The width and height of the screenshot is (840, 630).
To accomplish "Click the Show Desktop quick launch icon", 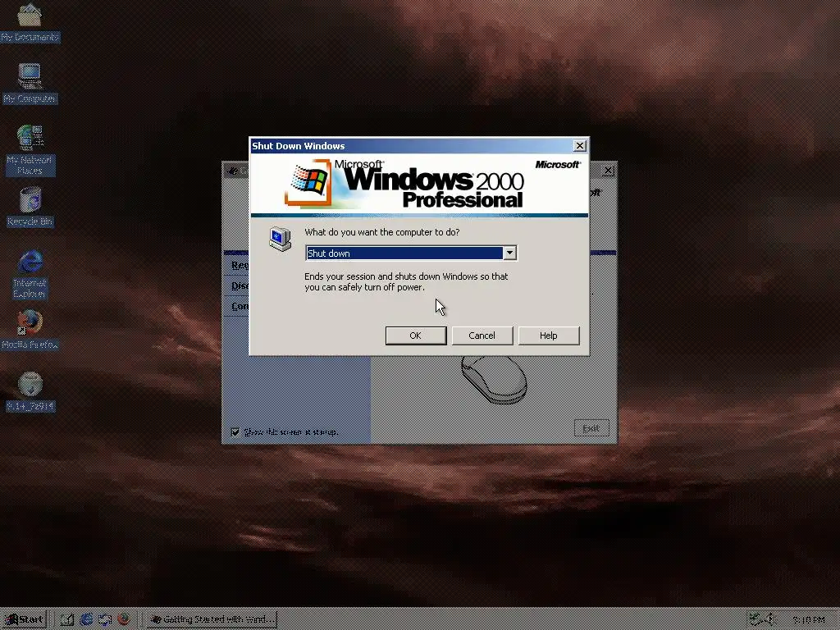I will [67, 619].
